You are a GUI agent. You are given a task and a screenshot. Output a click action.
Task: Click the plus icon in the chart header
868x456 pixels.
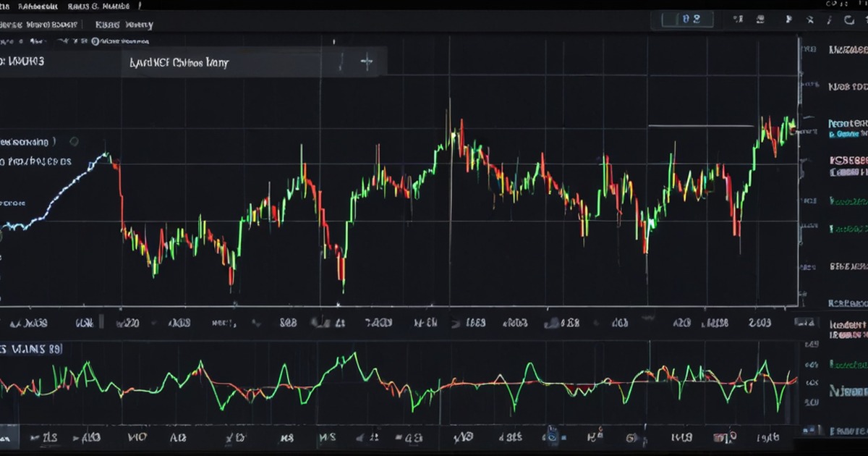367,62
